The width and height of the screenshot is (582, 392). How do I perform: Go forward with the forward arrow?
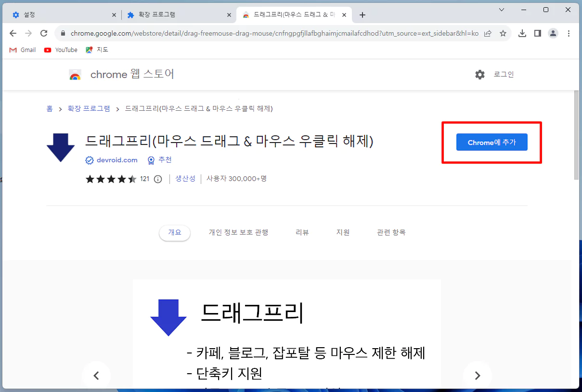28,33
